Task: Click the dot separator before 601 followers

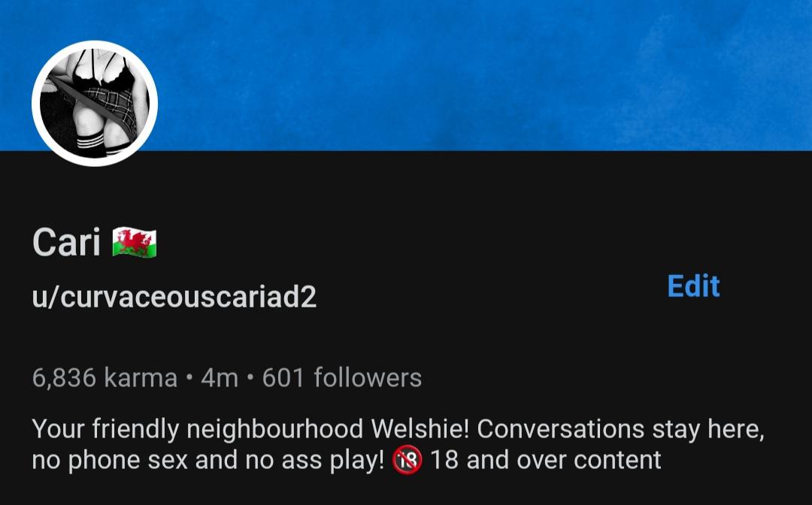Action: coord(250,378)
